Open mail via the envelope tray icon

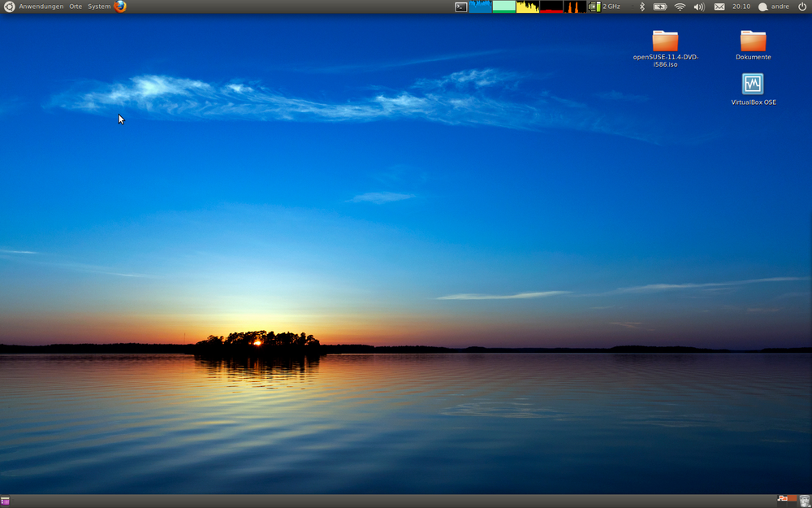coord(719,7)
